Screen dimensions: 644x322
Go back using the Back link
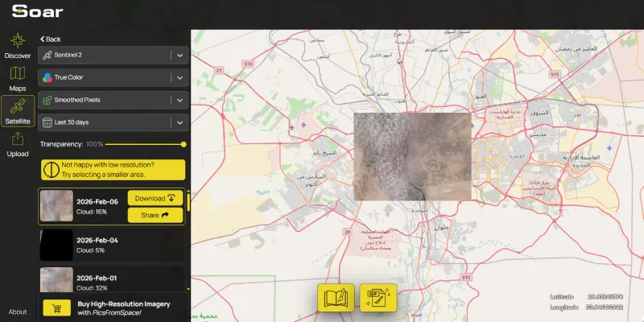(50, 39)
